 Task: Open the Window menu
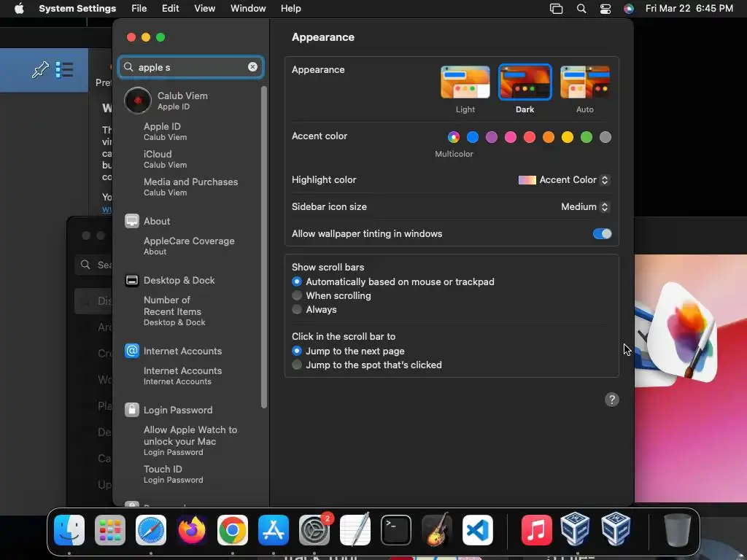tap(248, 8)
